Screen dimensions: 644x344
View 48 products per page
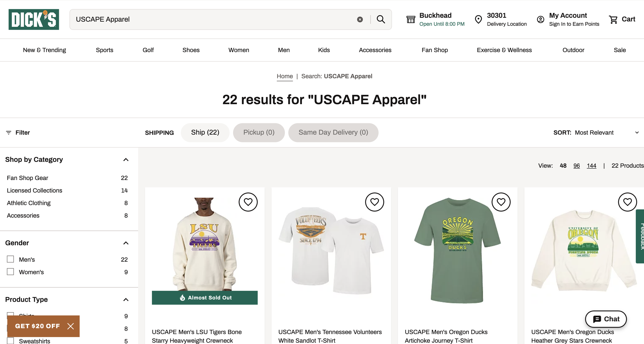point(563,166)
